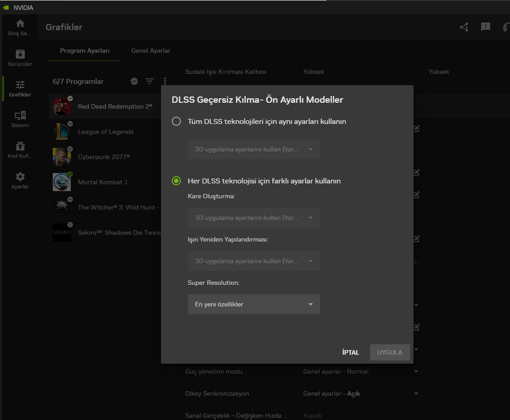Viewport: 510px width, 420px height.
Task: Open the Kare Oluşturma dropdown
Action: click(254, 218)
